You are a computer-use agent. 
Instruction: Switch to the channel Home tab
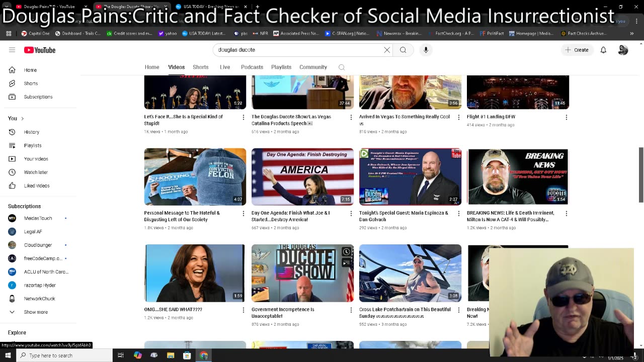pyautogui.click(x=152, y=67)
